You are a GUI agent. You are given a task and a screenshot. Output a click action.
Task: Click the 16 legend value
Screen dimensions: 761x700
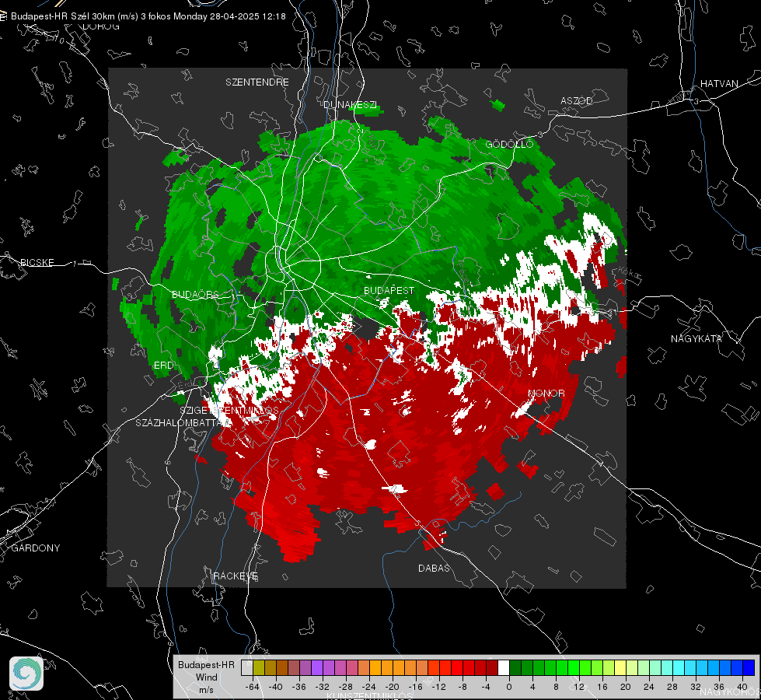pos(602,687)
